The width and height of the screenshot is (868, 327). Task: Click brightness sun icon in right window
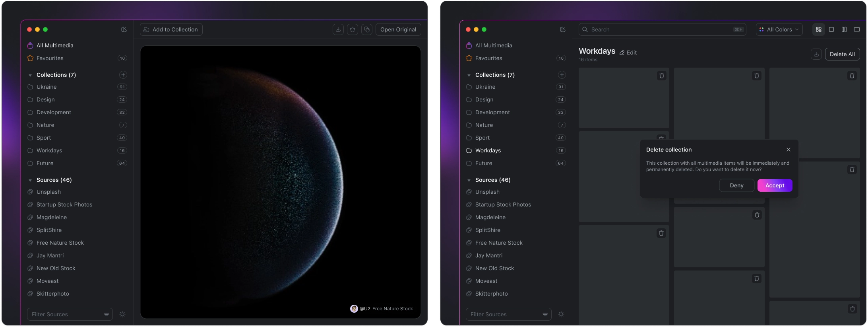pos(561,314)
